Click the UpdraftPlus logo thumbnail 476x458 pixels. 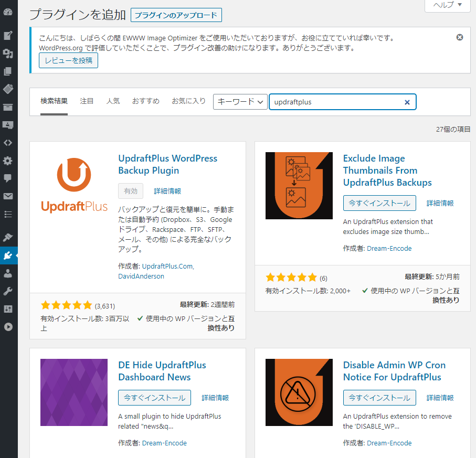[74, 185]
